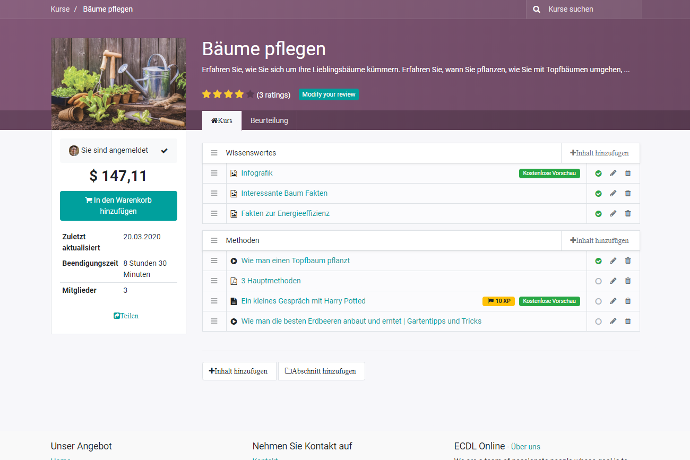Click 'In den Warenkorb hinzufügen' button
This screenshot has height=460, width=690.
[118, 206]
